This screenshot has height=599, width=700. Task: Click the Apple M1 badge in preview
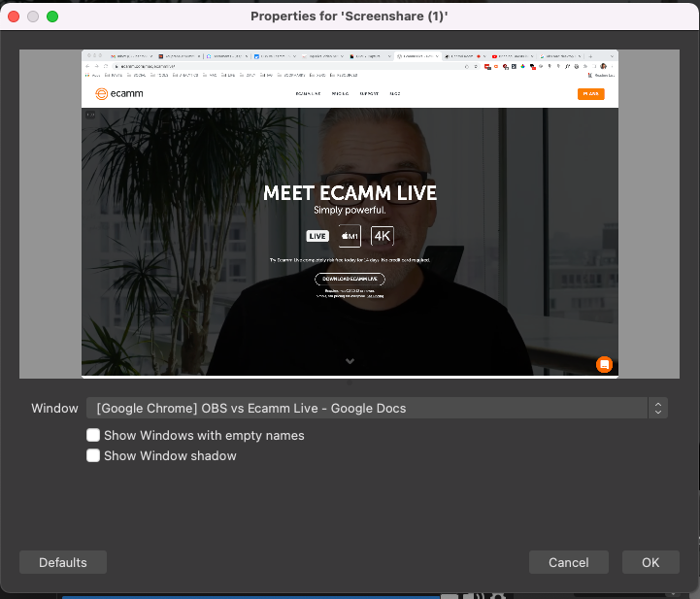click(x=350, y=236)
